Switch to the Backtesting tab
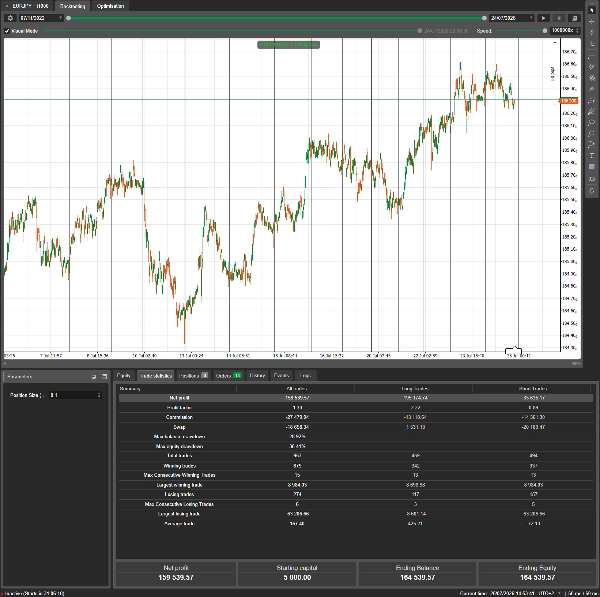This screenshot has width=600, height=597. [72, 6]
